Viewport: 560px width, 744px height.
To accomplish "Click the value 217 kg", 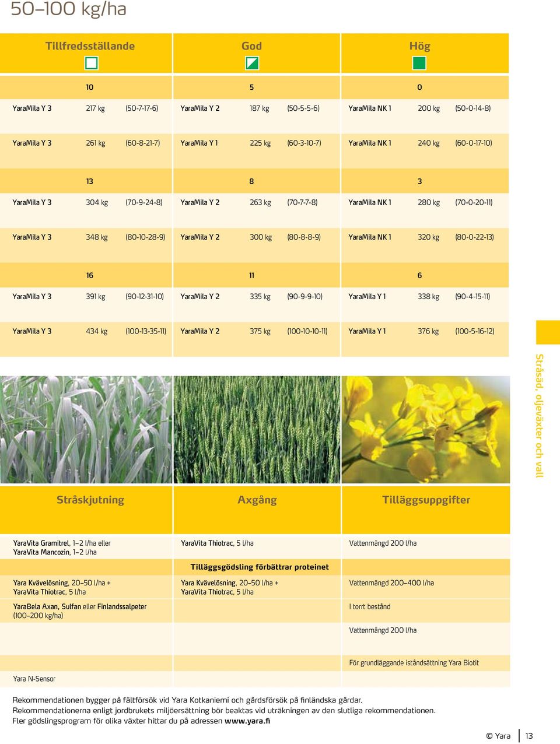I will pos(95,108).
